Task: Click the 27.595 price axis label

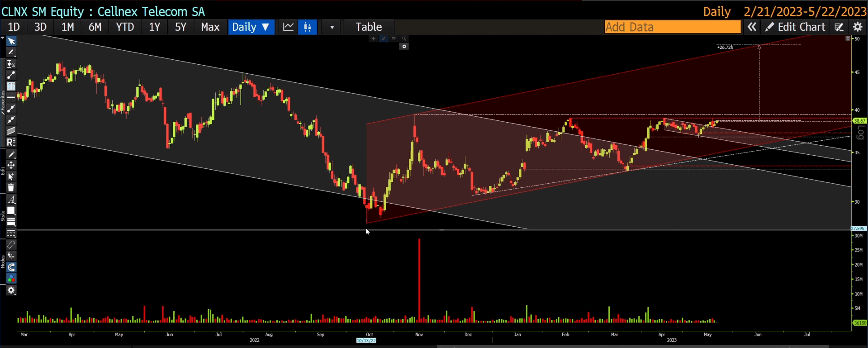Action: click(859, 229)
